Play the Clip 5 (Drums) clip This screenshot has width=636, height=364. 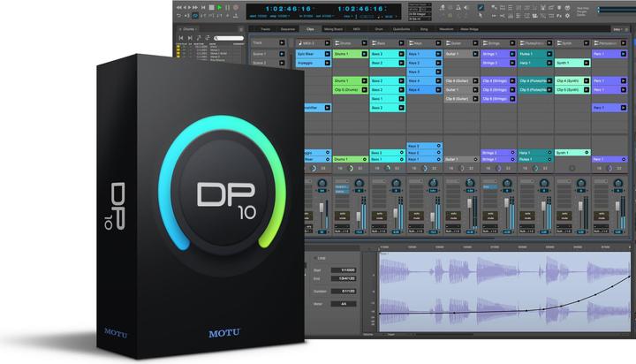pos(364,90)
